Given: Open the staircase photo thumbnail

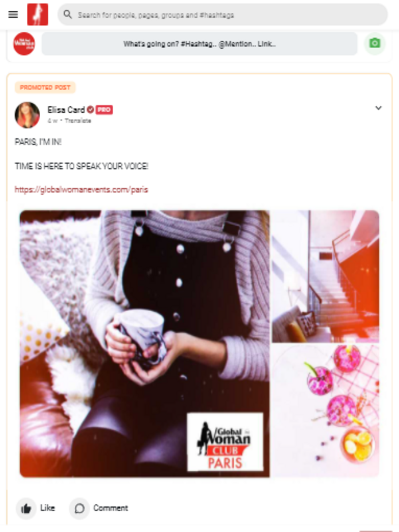Looking at the screenshot, I should (x=326, y=276).
